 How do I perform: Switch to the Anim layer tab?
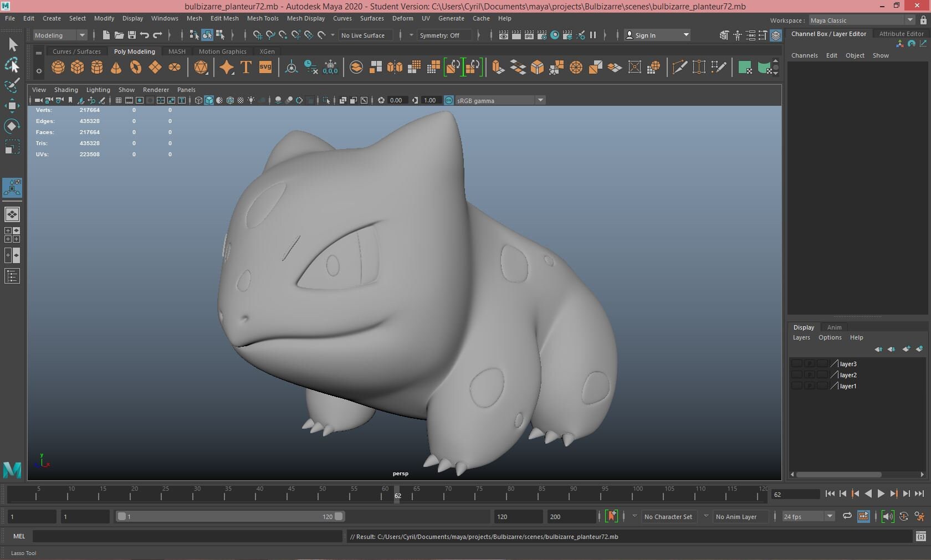834,327
